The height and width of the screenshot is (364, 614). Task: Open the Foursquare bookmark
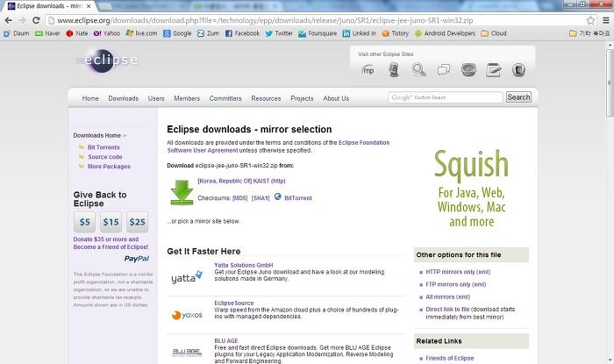(318, 33)
